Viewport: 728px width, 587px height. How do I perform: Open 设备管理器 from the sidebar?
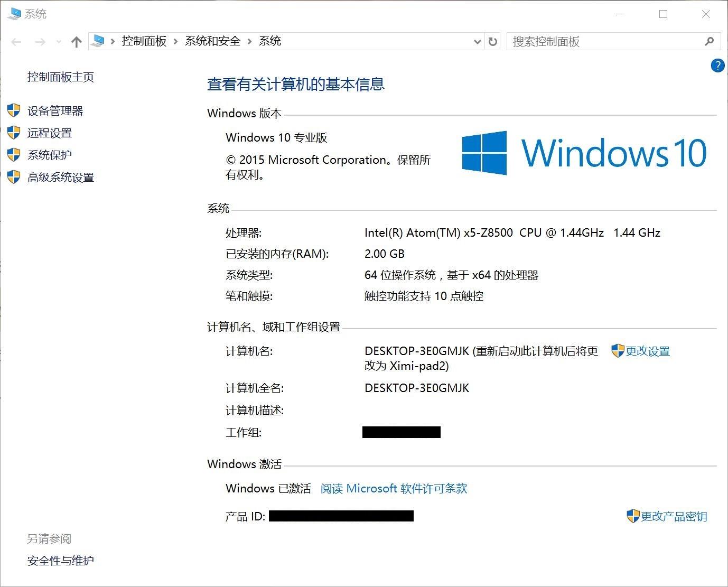pyautogui.click(x=56, y=110)
